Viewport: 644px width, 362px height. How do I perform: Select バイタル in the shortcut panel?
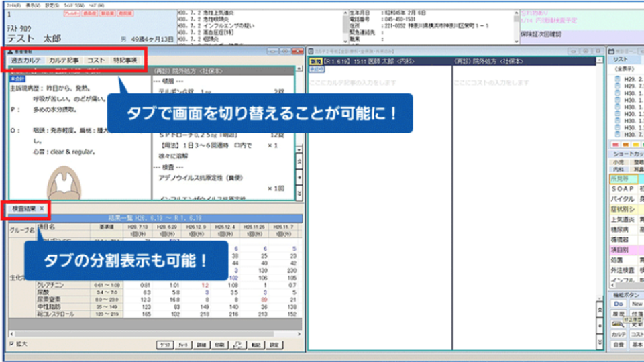tap(621, 199)
